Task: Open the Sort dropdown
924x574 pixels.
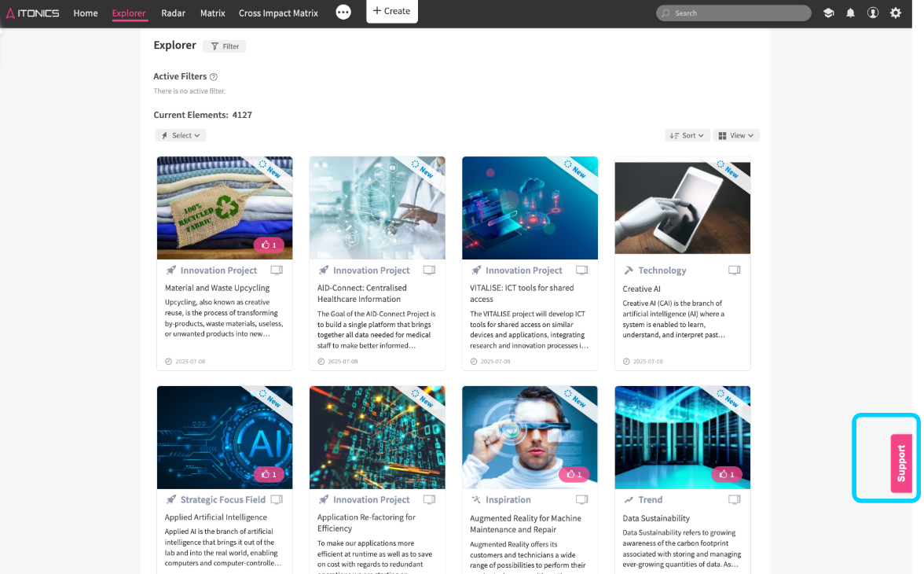Action: tap(687, 135)
